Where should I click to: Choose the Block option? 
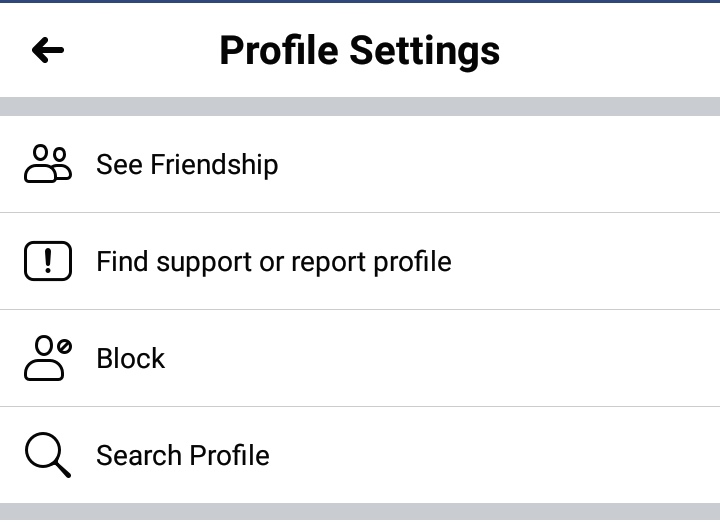coord(360,358)
